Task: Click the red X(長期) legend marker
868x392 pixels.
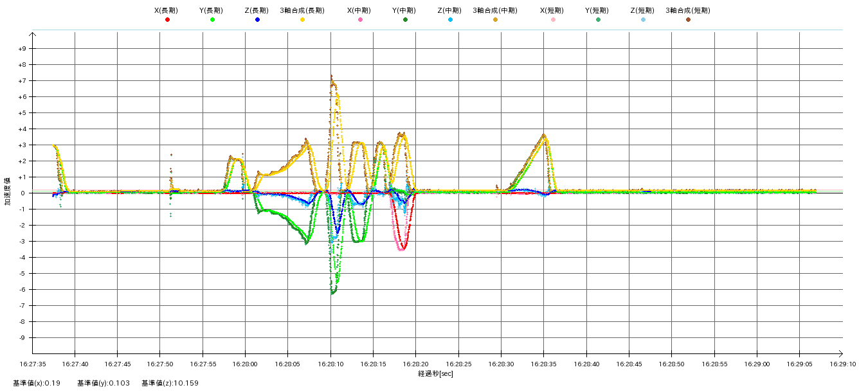Action: coord(167,20)
